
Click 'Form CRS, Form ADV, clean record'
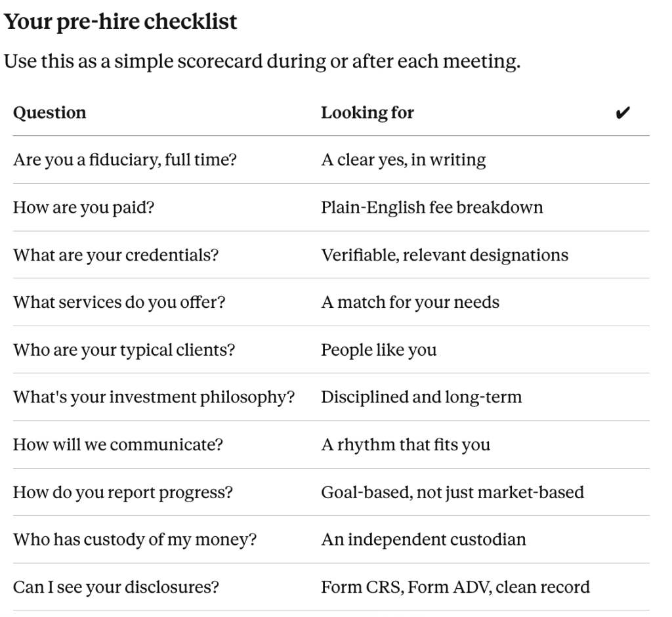point(455,587)
